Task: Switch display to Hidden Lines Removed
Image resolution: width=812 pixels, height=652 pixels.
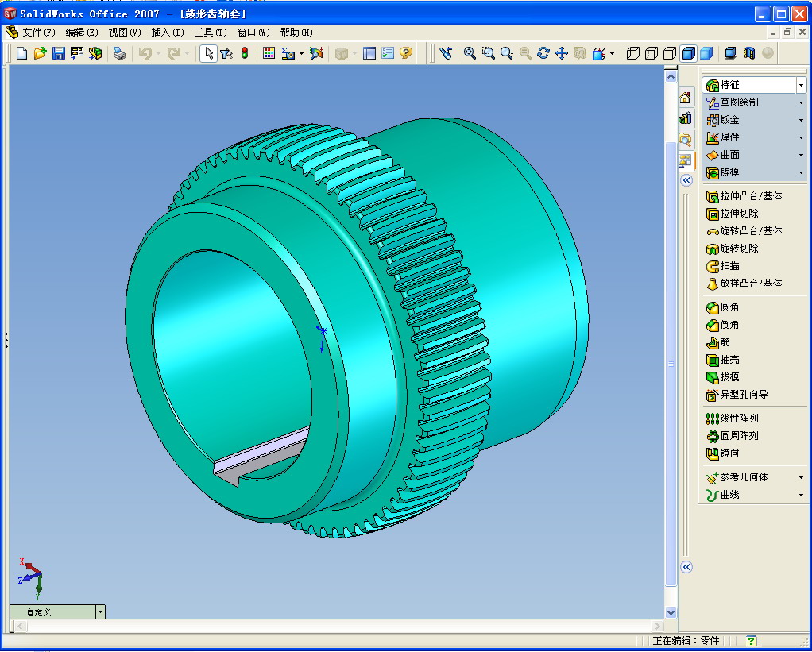Action: [670, 52]
